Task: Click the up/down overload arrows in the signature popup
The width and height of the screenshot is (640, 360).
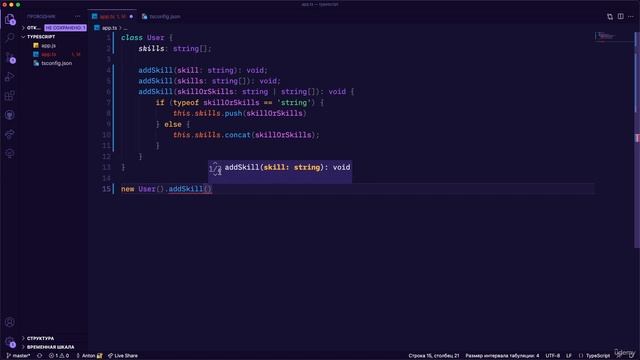Action: (x=215, y=168)
